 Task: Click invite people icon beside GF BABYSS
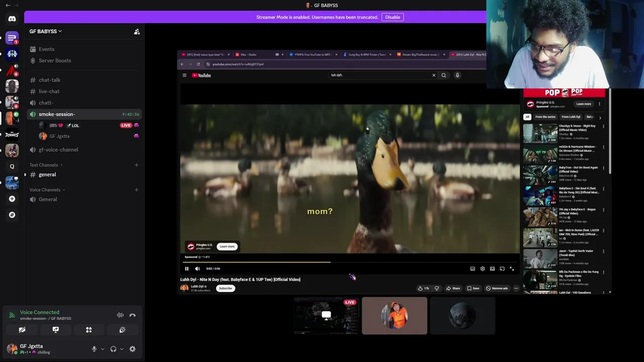click(x=137, y=31)
